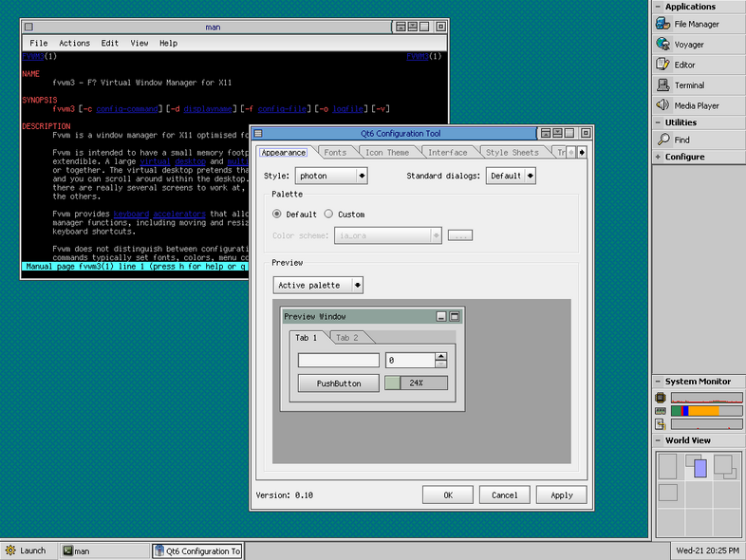
Task: Click the Find magnifier icon
Action: click(x=662, y=139)
